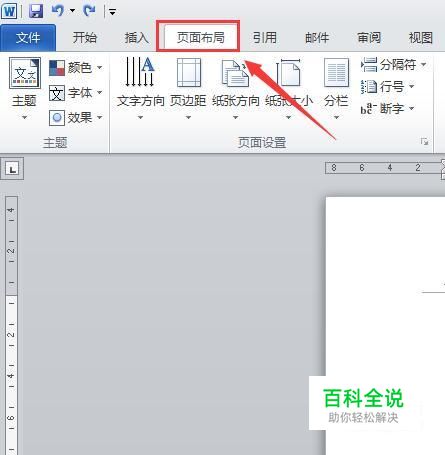This screenshot has height=455, width=445.
Task: Click the 页边距 label text
Action: tap(188, 101)
